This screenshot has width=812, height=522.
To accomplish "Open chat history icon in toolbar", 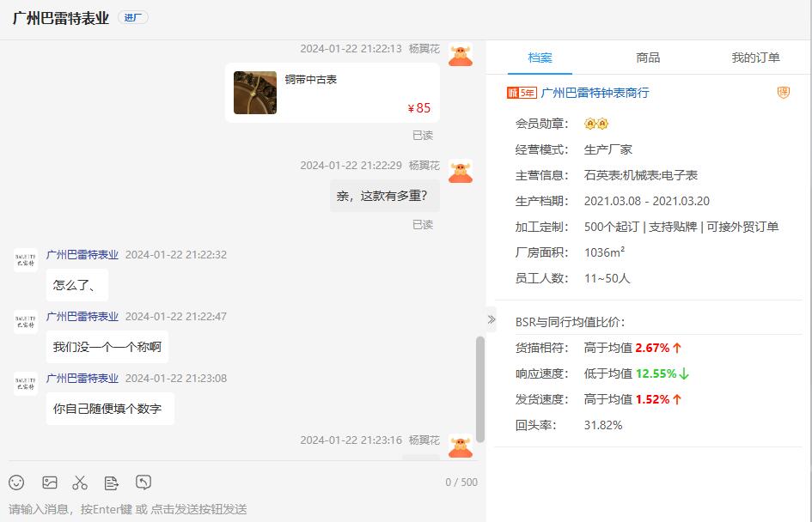I will click(143, 483).
